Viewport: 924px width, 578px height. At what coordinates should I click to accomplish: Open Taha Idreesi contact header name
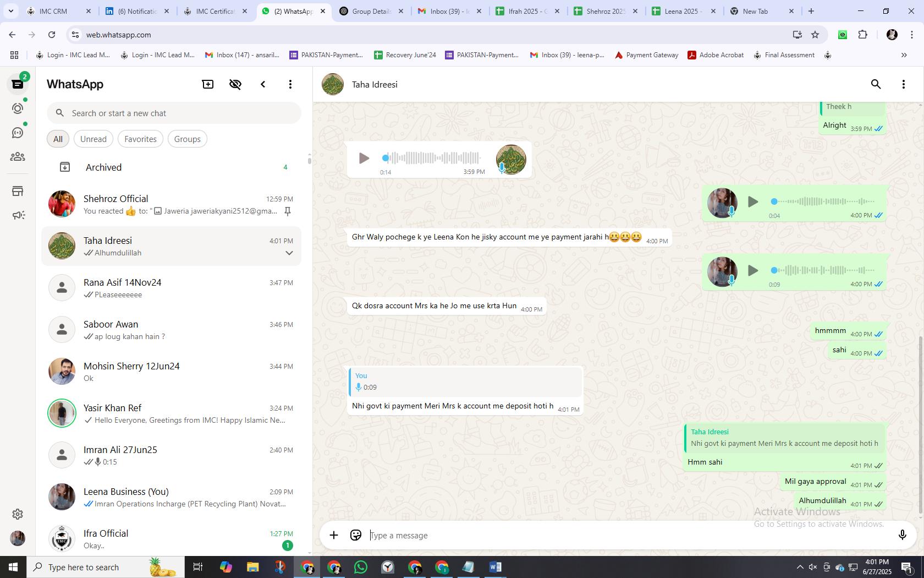[x=375, y=85]
